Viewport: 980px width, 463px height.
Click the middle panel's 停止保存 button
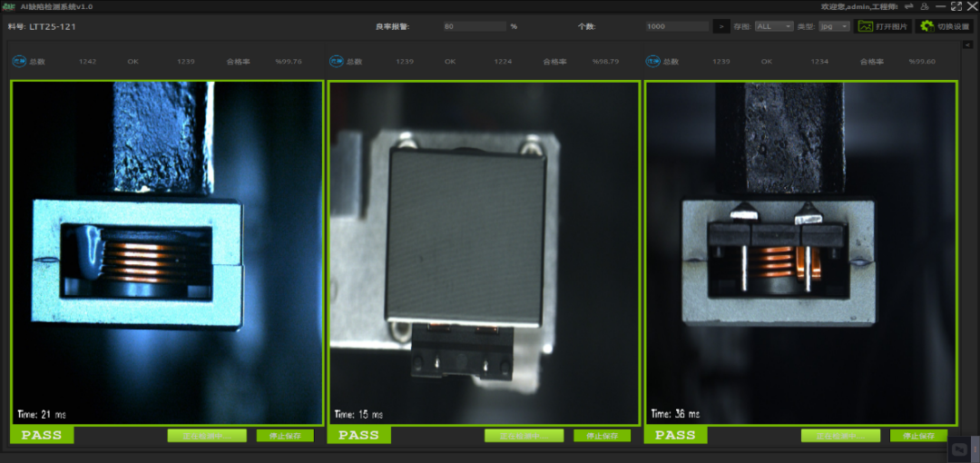point(602,436)
